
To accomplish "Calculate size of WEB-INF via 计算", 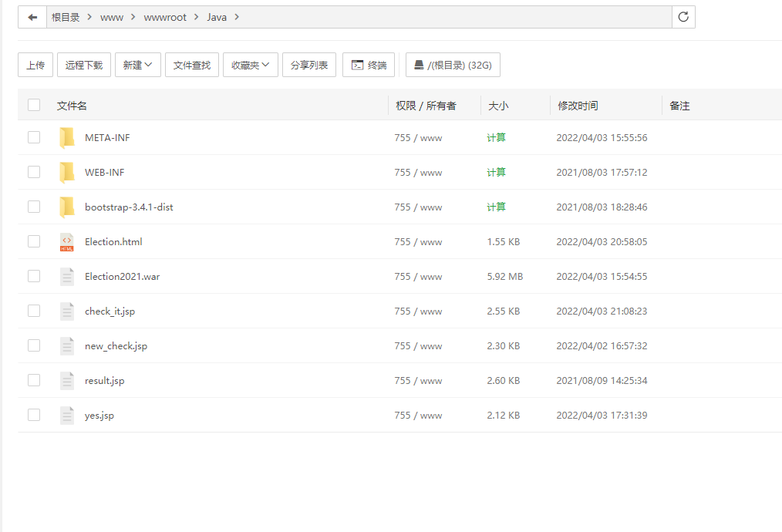I will [496, 173].
